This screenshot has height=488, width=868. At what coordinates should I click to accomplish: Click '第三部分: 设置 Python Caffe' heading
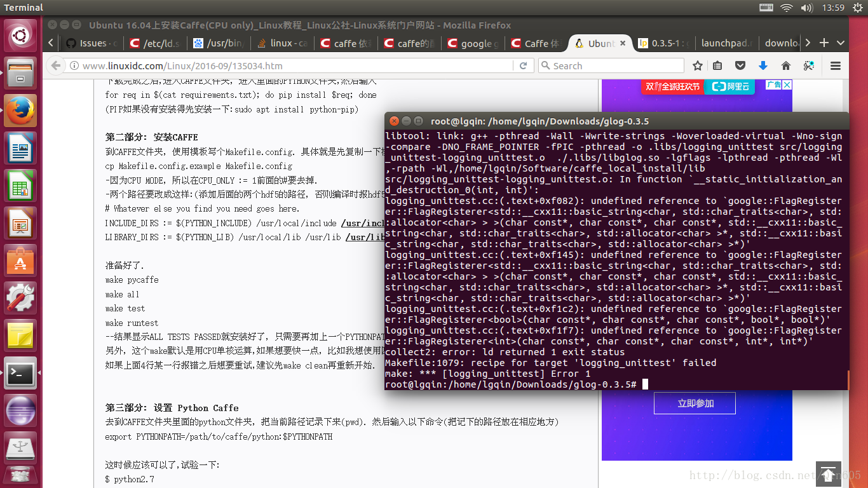pyautogui.click(x=172, y=408)
